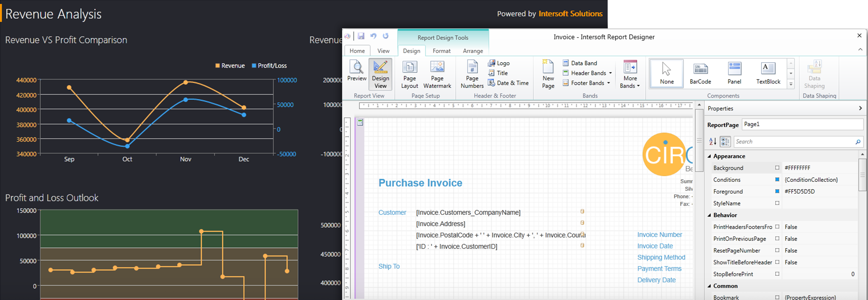The image size is (868, 300).
Task: Add a Page Watermark
Action: pyautogui.click(x=437, y=75)
